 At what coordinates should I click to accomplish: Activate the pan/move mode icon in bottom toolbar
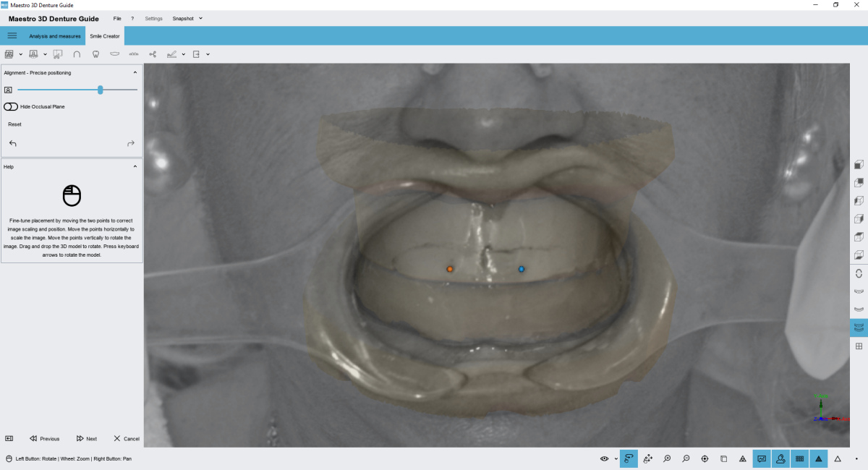tap(648, 458)
